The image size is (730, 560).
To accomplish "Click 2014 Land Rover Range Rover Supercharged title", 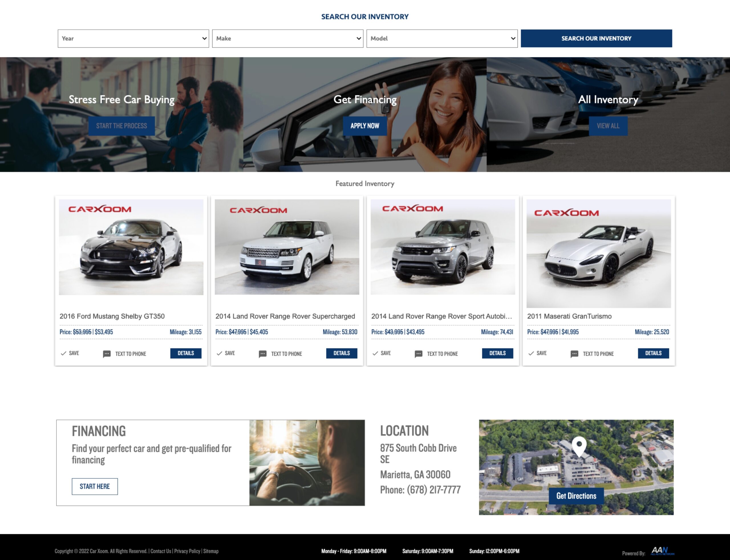I will tap(285, 316).
